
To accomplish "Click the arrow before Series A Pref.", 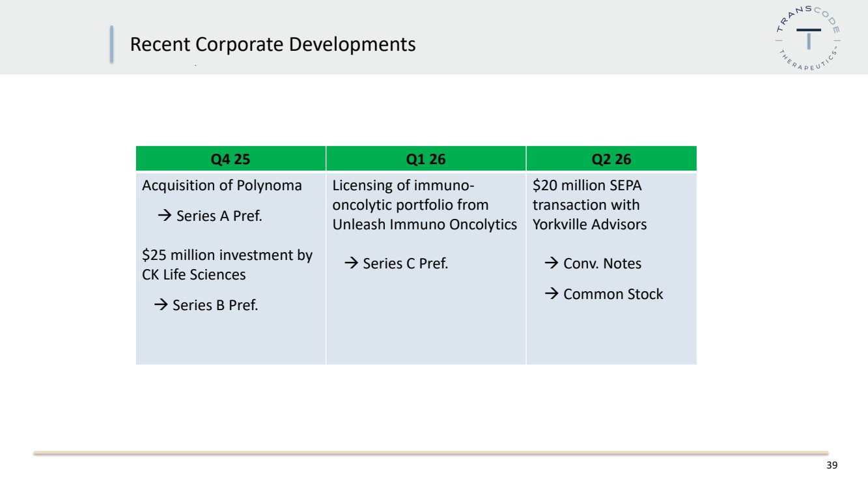I will pyautogui.click(x=164, y=216).
